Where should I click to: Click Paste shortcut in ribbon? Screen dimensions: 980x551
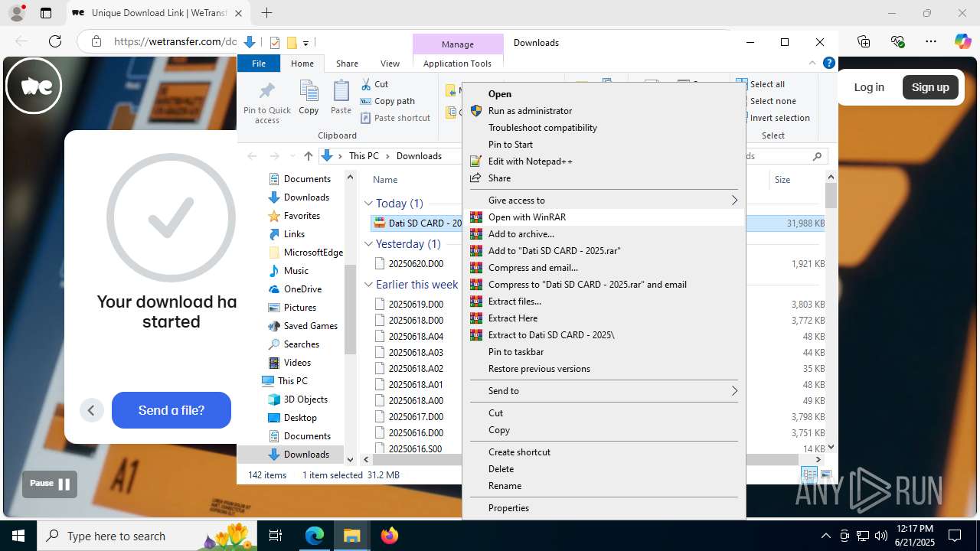click(396, 118)
